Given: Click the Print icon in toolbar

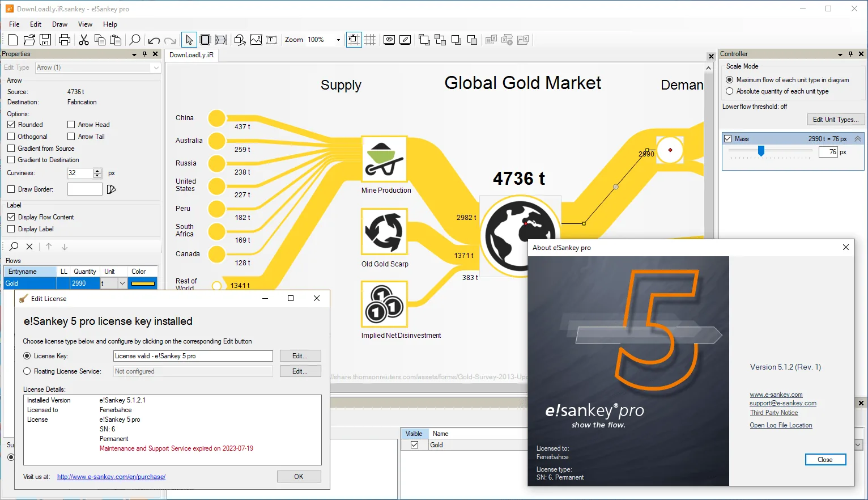Looking at the screenshot, I should tap(65, 40).
